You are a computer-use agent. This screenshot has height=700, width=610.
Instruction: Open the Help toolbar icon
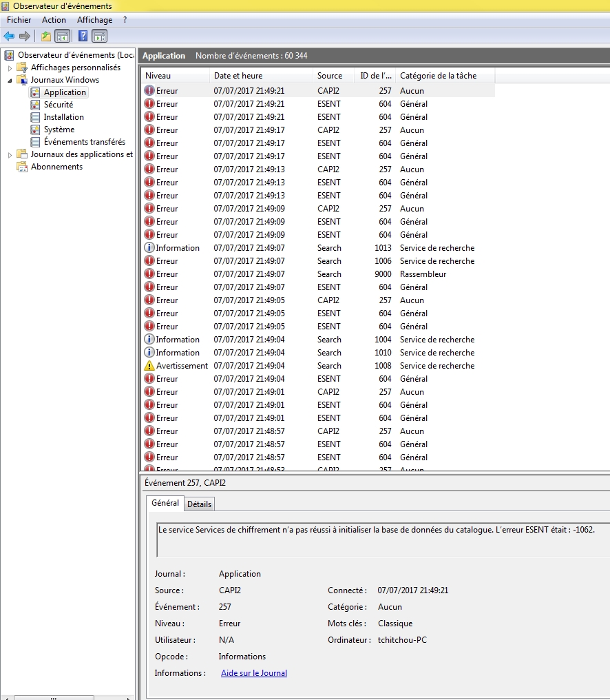point(83,36)
